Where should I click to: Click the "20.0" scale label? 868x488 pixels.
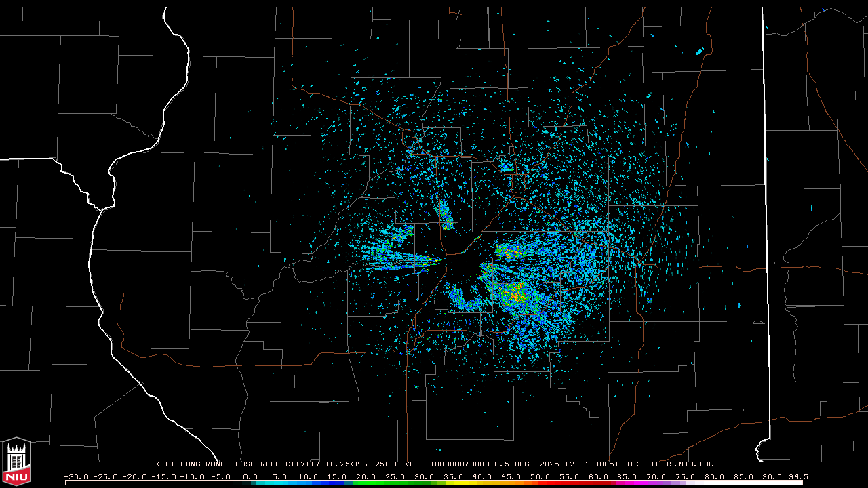366,476
